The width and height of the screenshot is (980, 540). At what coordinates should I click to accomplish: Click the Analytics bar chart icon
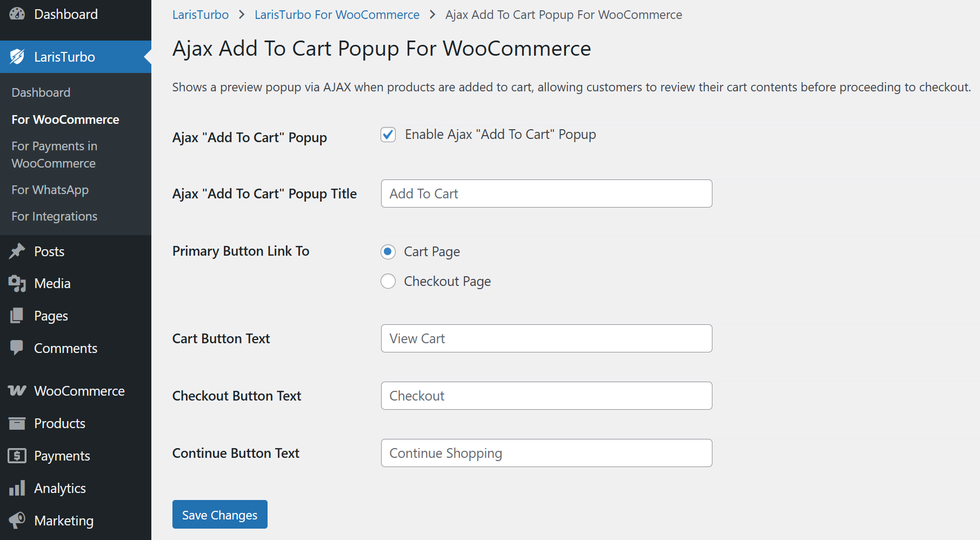(x=17, y=488)
